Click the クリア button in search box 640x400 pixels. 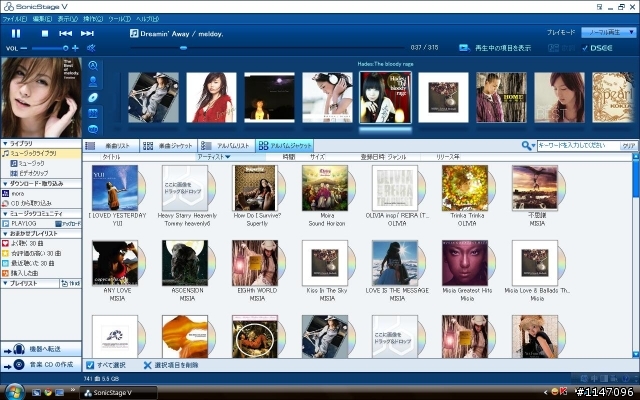click(628, 146)
